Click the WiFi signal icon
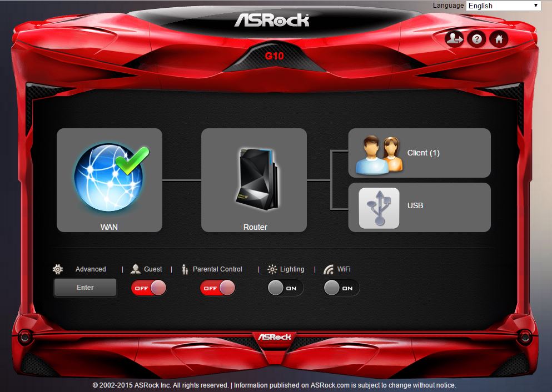The image size is (552, 392). point(329,269)
